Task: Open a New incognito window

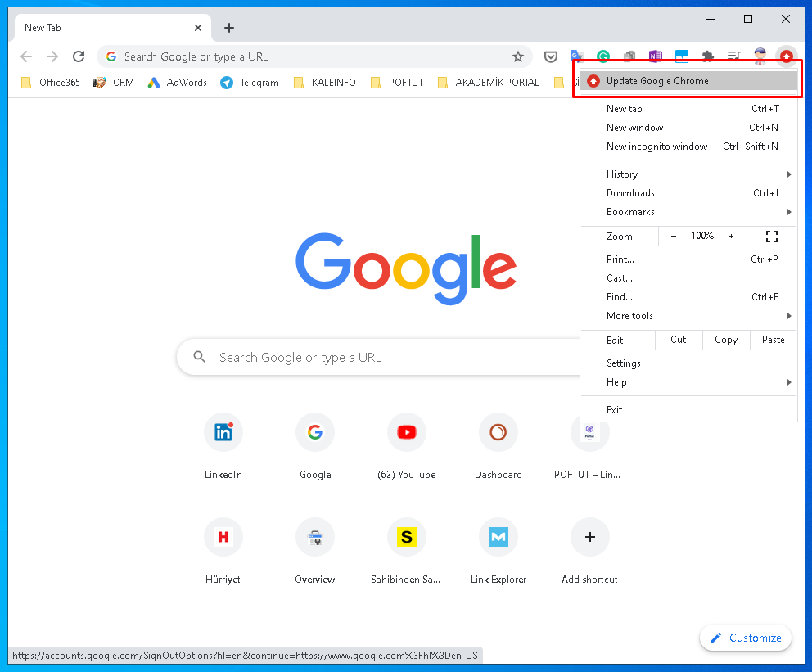Action: pos(688,147)
